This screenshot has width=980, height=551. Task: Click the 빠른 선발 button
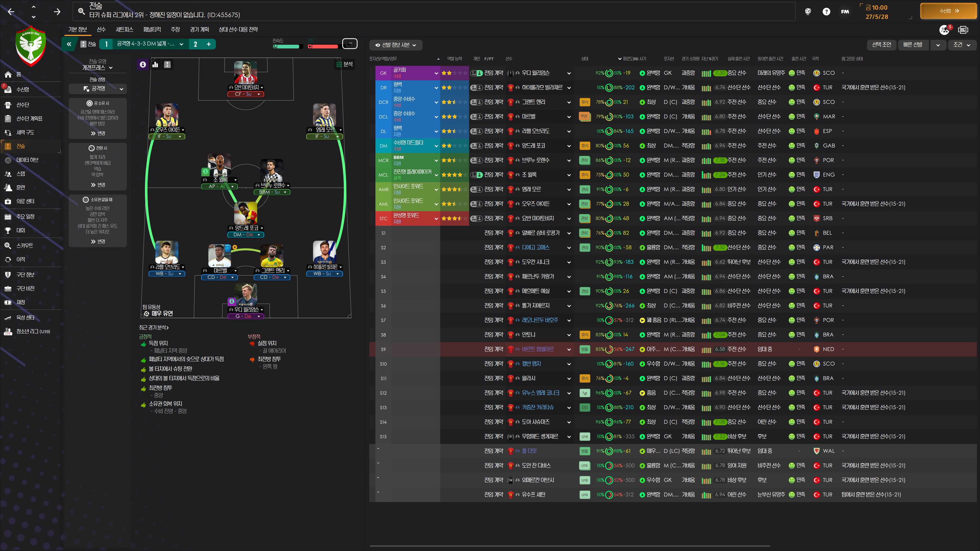[913, 45]
